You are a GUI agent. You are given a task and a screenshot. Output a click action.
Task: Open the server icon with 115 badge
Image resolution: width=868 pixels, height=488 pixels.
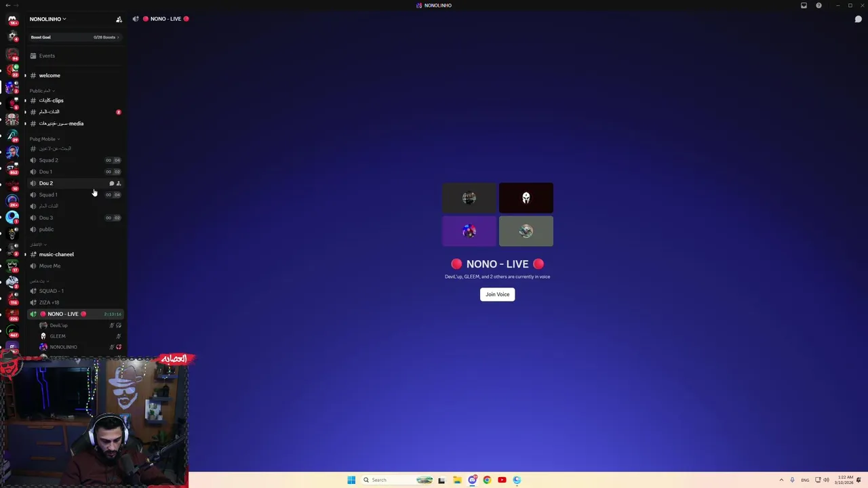click(x=12, y=298)
